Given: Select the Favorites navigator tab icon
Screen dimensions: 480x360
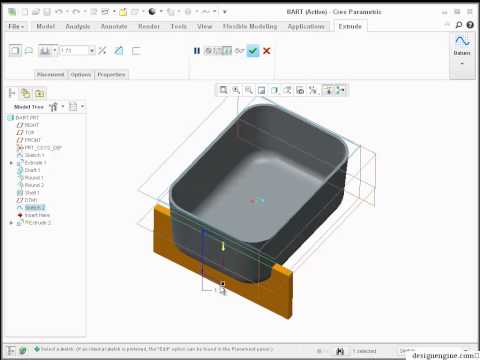Looking at the screenshot, I should click(x=39, y=93).
